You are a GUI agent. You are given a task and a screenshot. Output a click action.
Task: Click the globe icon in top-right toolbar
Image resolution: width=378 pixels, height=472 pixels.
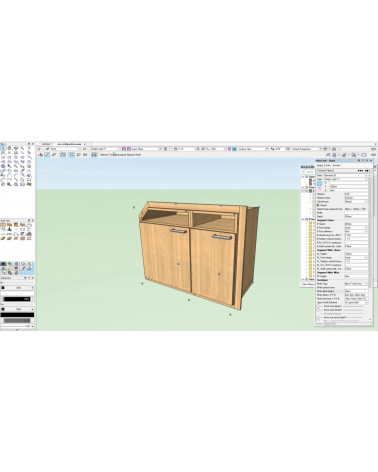335,155
